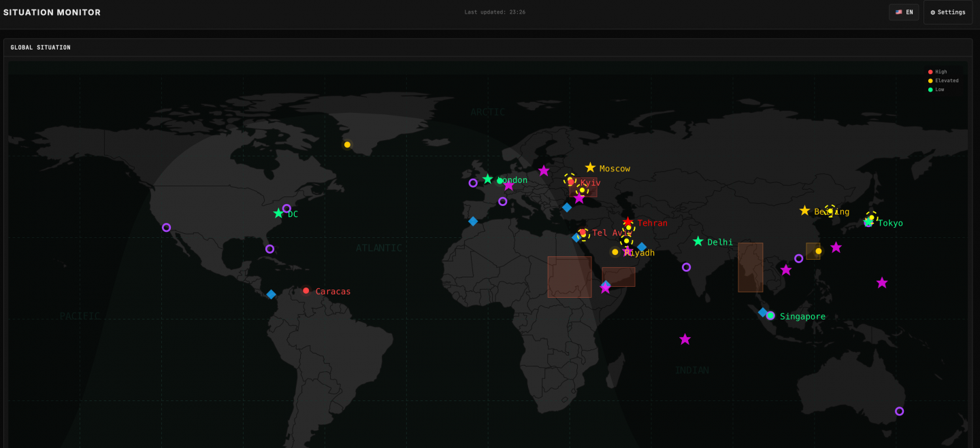980x448 pixels.
Task: Select the DC green star marker
Action: pyautogui.click(x=278, y=213)
